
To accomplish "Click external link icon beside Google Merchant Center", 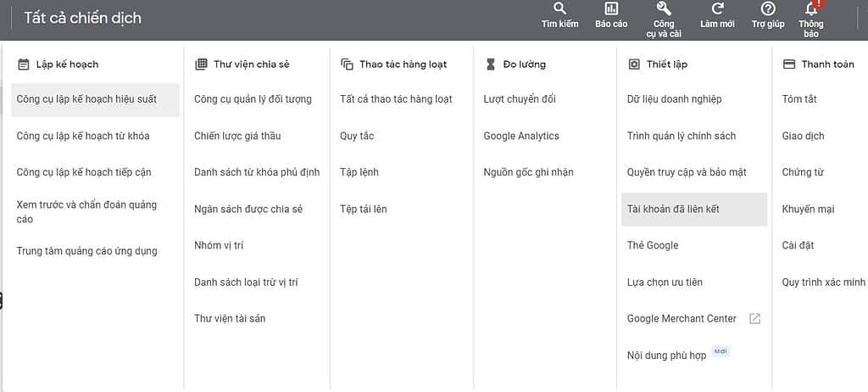I will click(754, 319).
